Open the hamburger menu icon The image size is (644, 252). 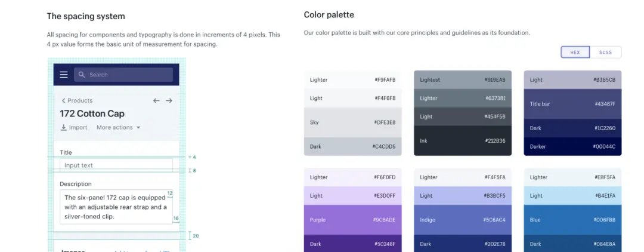[64, 75]
